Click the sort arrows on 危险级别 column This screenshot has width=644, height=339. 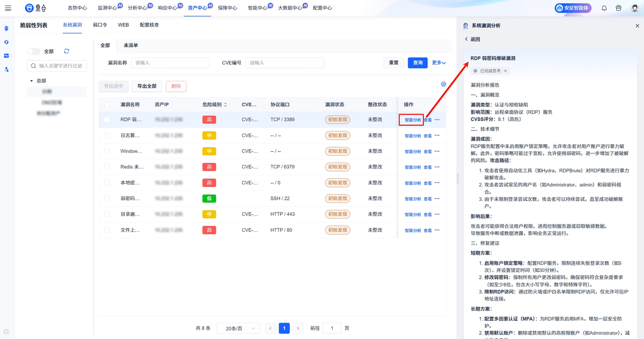pos(225,105)
